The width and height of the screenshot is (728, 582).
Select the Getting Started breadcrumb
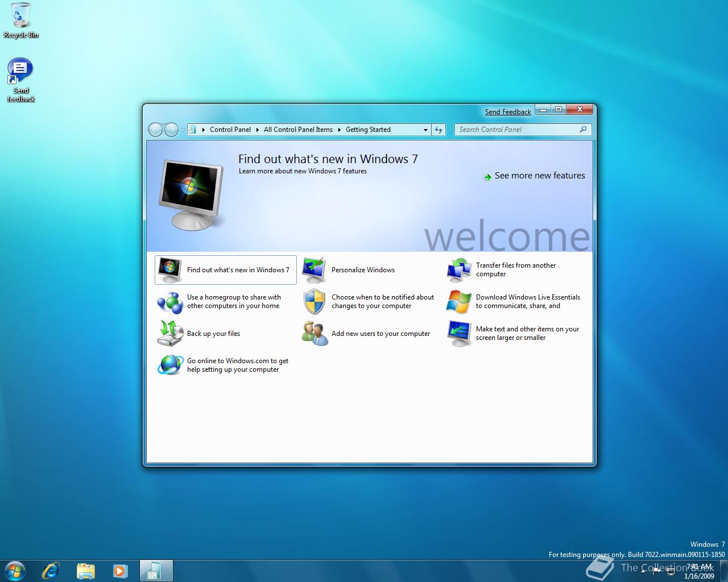(x=368, y=130)
